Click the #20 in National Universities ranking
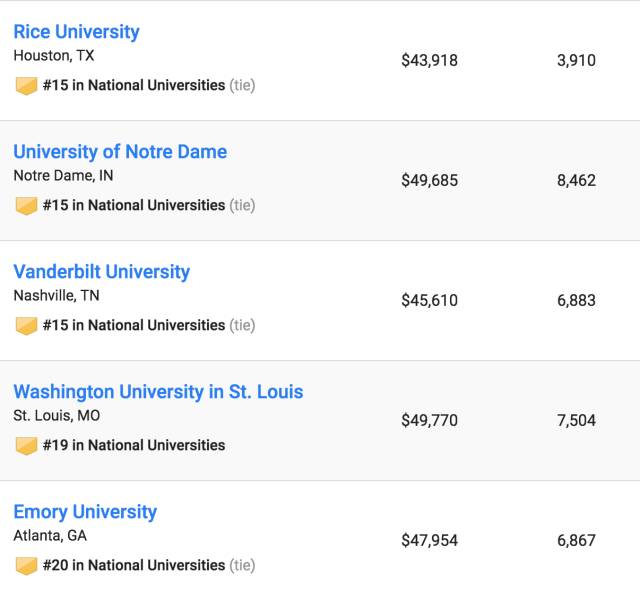This screenshot has width=640, height=599. pyautogui.click(x=134, y=566)
